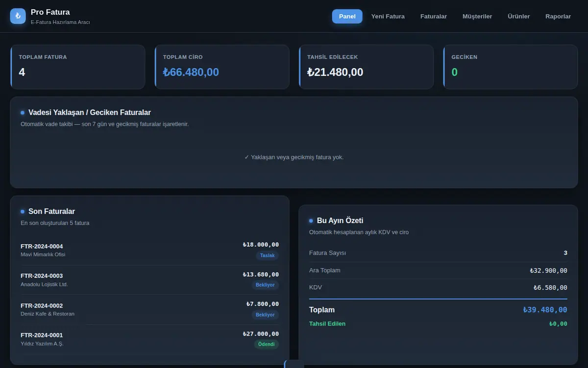Click the invoice amount ₺18.000,00

[x=261, y=245]
